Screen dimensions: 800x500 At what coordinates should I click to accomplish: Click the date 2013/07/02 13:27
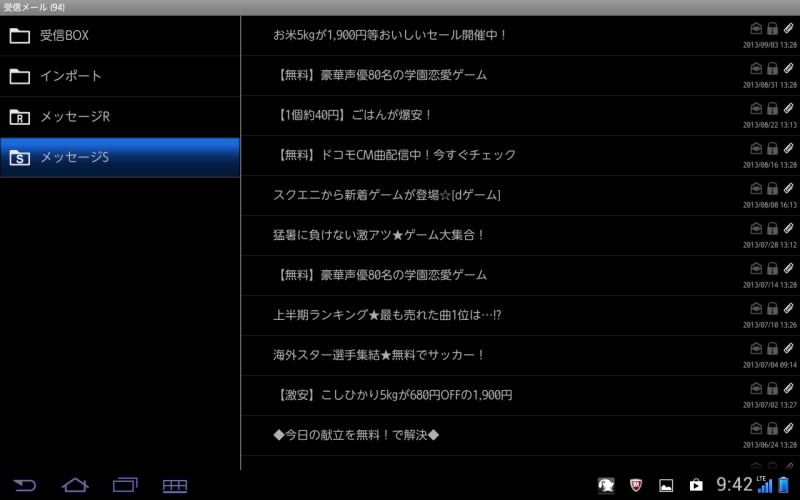click(x=769, y=405)
